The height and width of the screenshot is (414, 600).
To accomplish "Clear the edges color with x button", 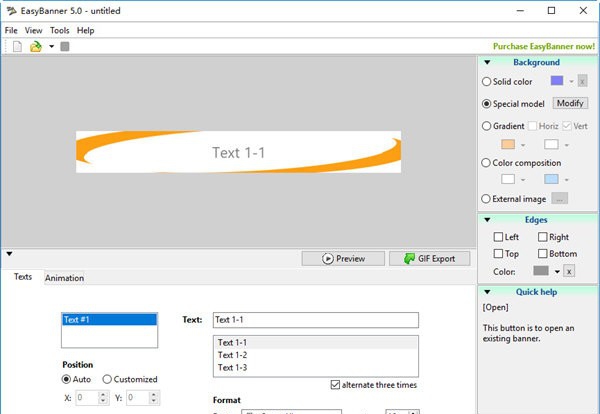I will (569, 271).
